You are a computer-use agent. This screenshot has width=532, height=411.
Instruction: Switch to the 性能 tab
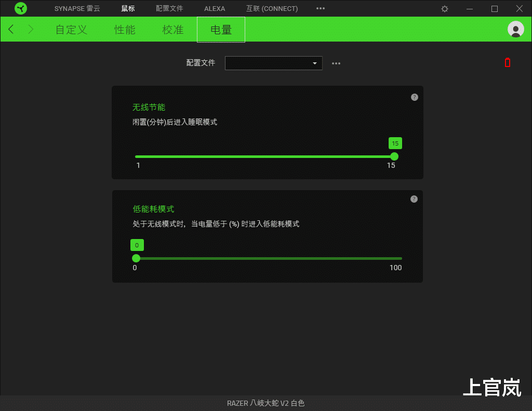[124, 30]
